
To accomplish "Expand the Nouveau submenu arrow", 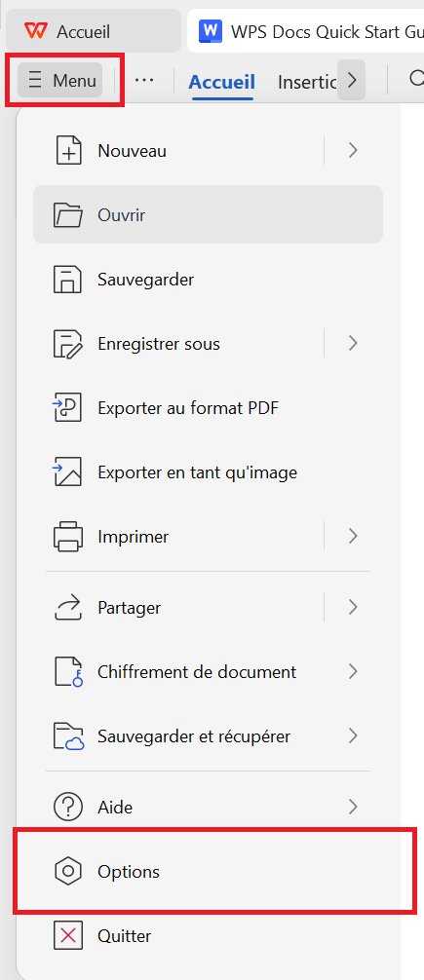I will point(353,151).
